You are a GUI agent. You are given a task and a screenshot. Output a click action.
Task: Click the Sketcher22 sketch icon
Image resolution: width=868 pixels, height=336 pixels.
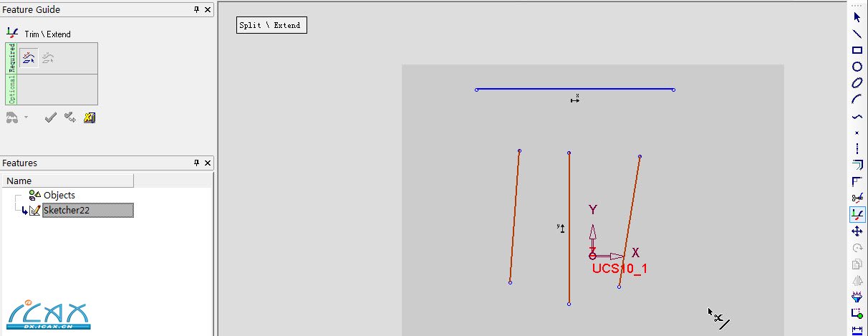[34, 210]
